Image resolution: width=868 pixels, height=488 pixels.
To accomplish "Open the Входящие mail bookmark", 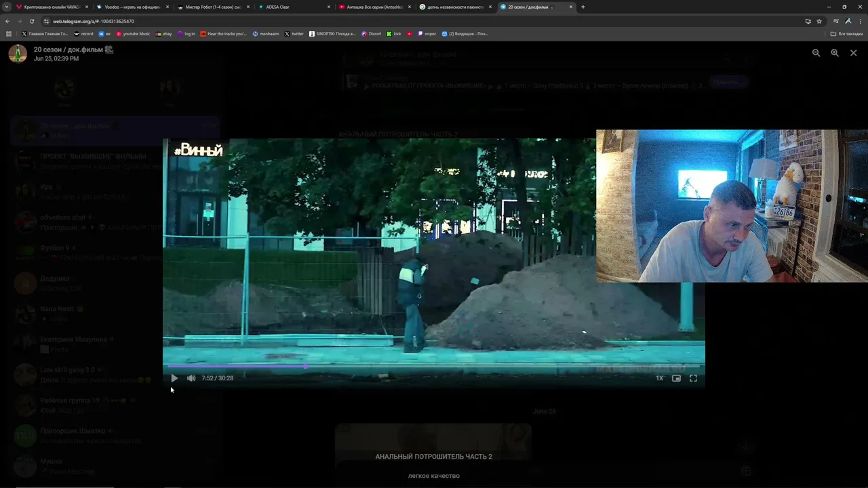I will click(465, 34).
